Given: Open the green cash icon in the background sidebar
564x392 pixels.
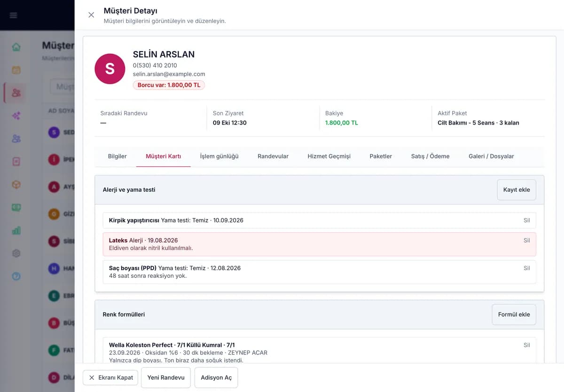Looking at the screenshot, I should 16,207.
